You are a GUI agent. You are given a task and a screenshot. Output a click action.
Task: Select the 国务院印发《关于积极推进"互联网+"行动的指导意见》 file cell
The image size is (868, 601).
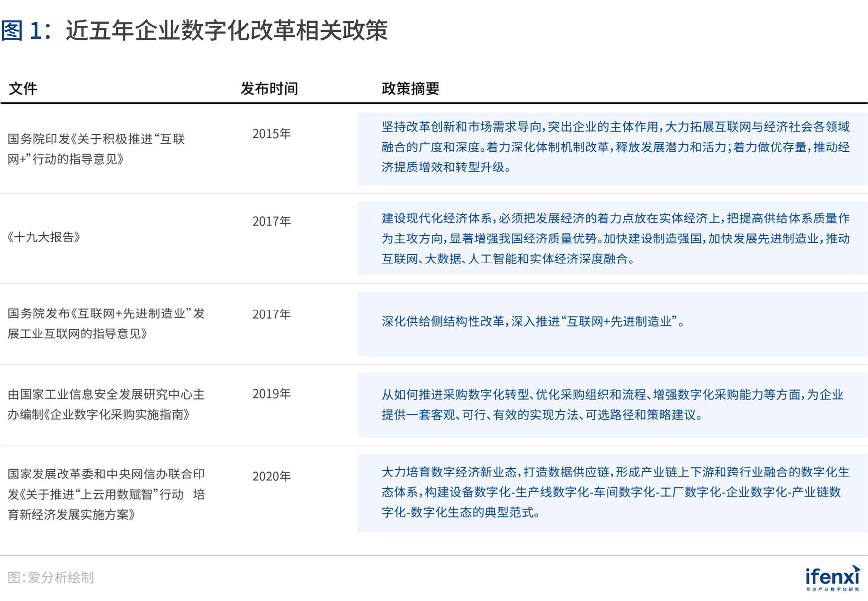coord(96,149)
